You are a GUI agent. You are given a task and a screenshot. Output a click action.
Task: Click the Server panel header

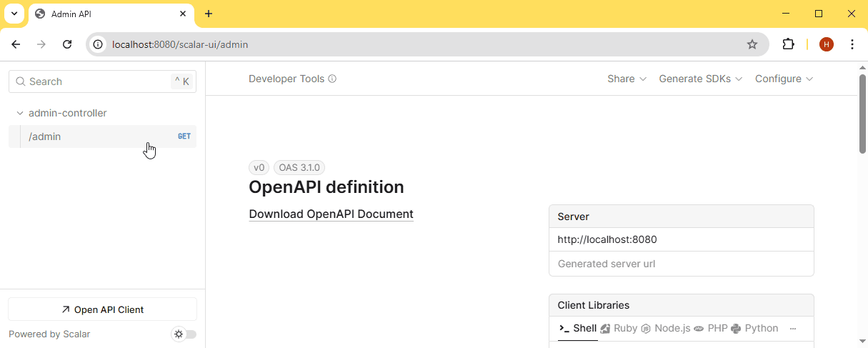[682, 217]
